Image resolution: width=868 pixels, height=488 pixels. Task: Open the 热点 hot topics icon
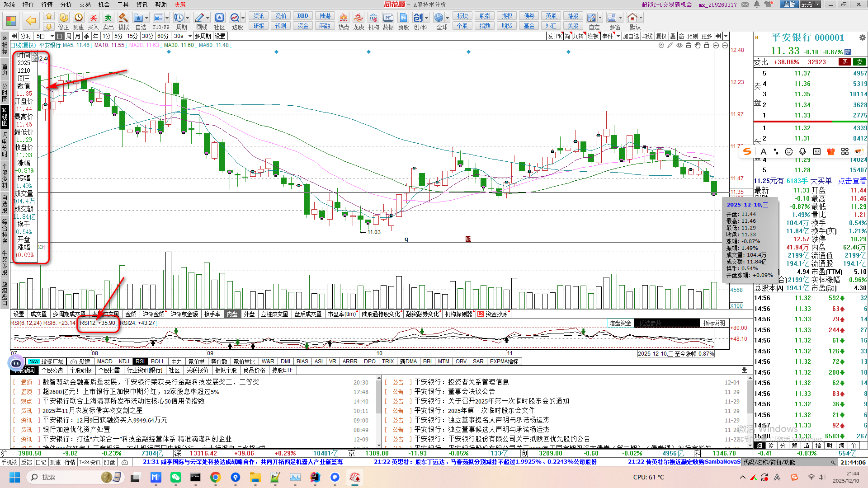344,18
